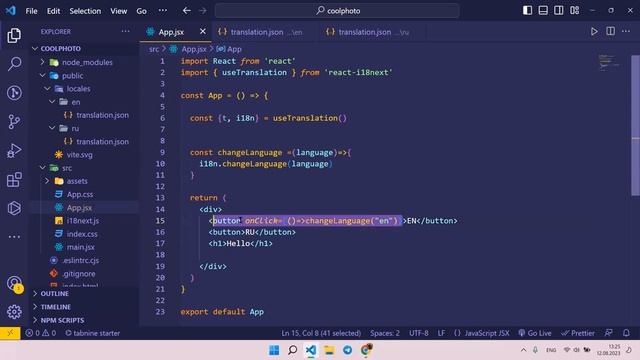Expand the NPM SCRIPTS section
The height and width of the screenshot is (360, 640).
[62, 320]
